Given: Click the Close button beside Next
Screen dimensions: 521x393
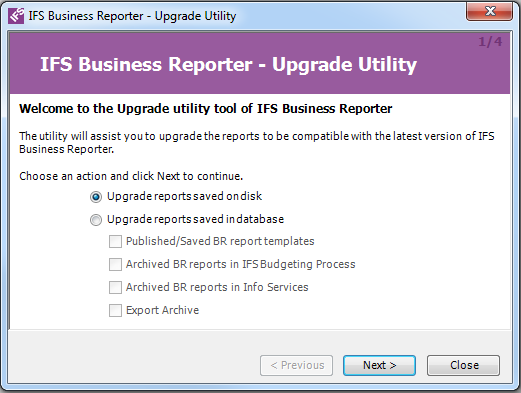Looking at the screenshot, I should (x=463, y=365).
